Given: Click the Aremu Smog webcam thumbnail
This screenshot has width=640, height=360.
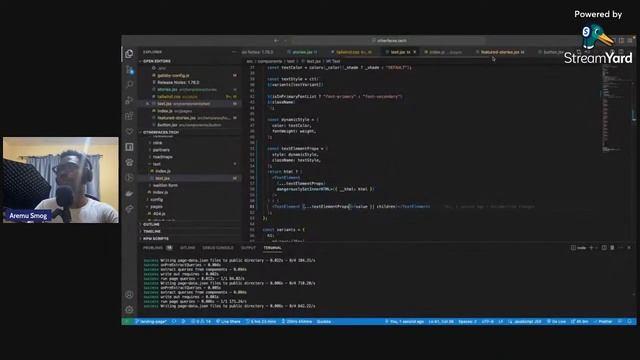Looking at the screenshot, I should point(61,180).
